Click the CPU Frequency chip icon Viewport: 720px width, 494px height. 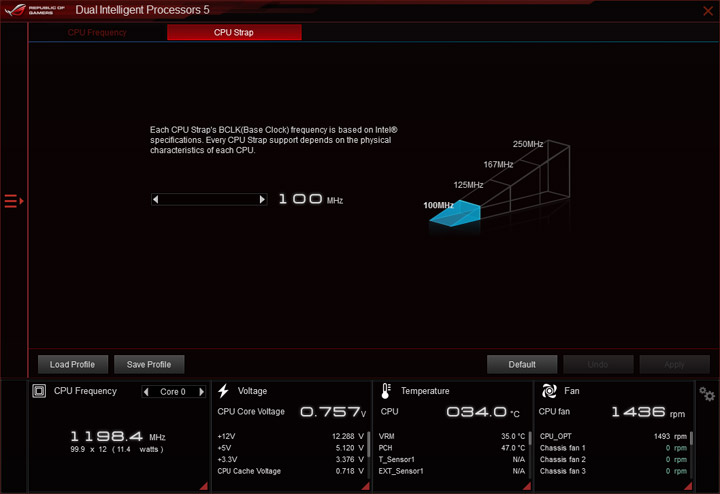tap(39, 391)
